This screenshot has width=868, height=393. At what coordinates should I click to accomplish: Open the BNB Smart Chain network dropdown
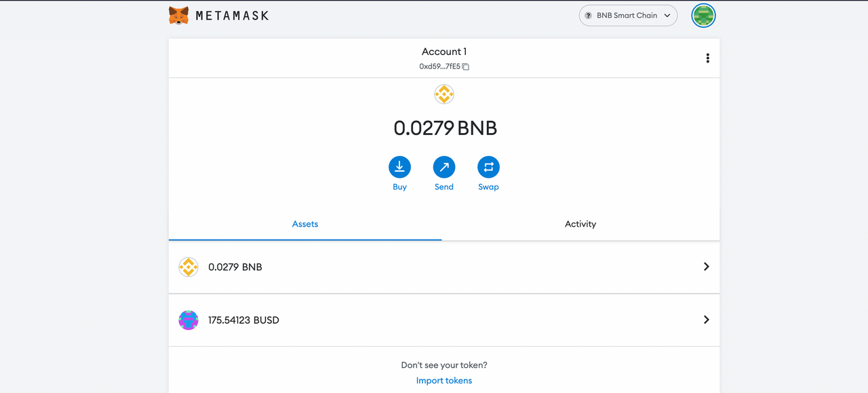pyautogui.click(x=628, y=16)
